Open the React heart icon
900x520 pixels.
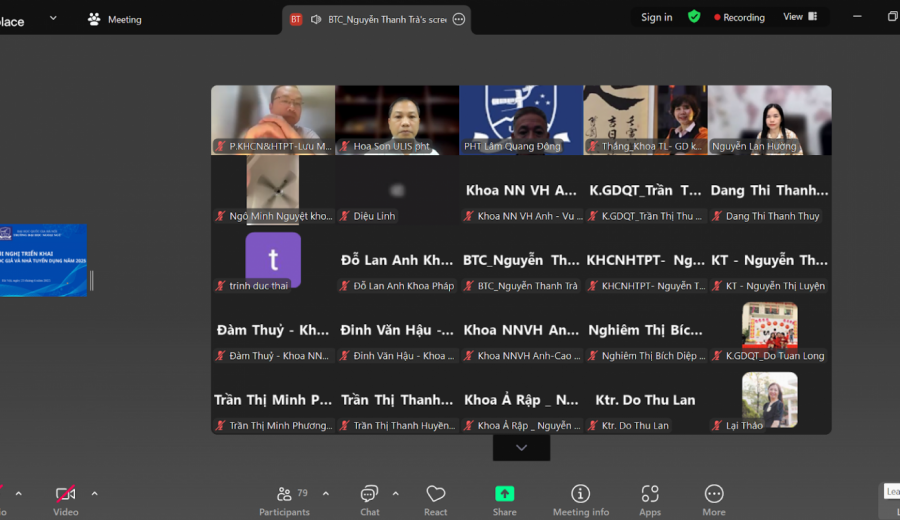436,500
